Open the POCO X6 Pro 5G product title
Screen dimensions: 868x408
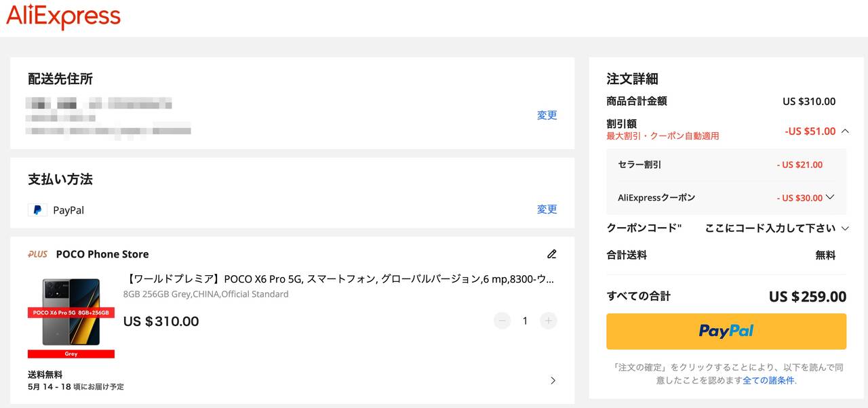coord(340,279)
